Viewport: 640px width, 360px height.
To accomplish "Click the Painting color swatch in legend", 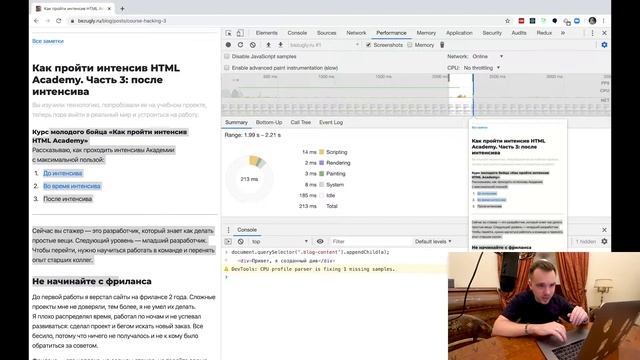I will coord(322,173).
